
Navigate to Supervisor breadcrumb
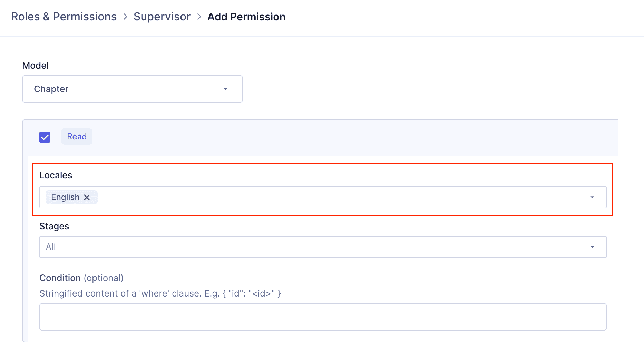[162, 17]
